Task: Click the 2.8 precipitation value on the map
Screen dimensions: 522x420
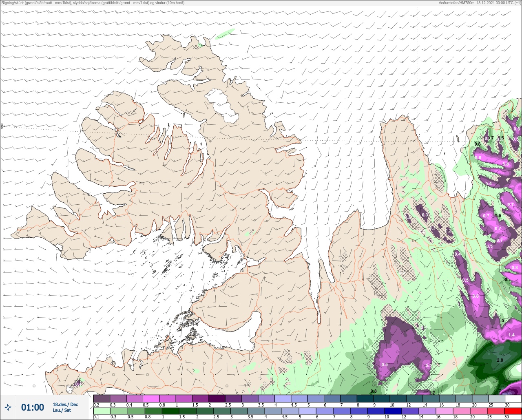Action: point(500,360)
